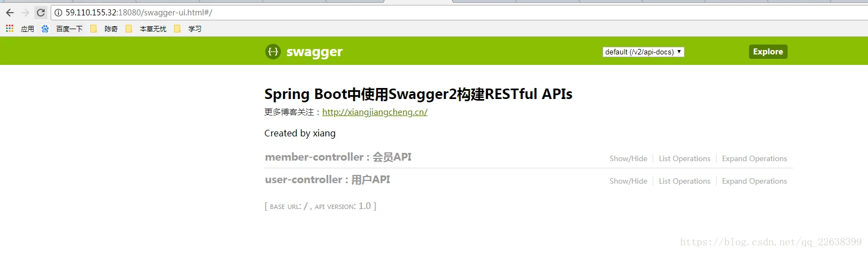This screenshot has width=868, height=253.
Task: Open the xiangjiangcheng.cn blog link
Action: pos(375,112)
